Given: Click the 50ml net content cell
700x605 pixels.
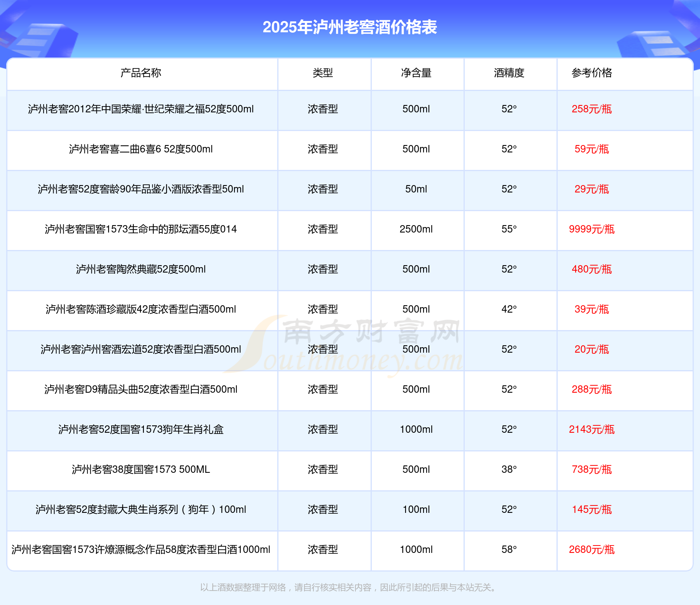Looking at the screenshot, I should pyautogui.click(x=416, y=189).
